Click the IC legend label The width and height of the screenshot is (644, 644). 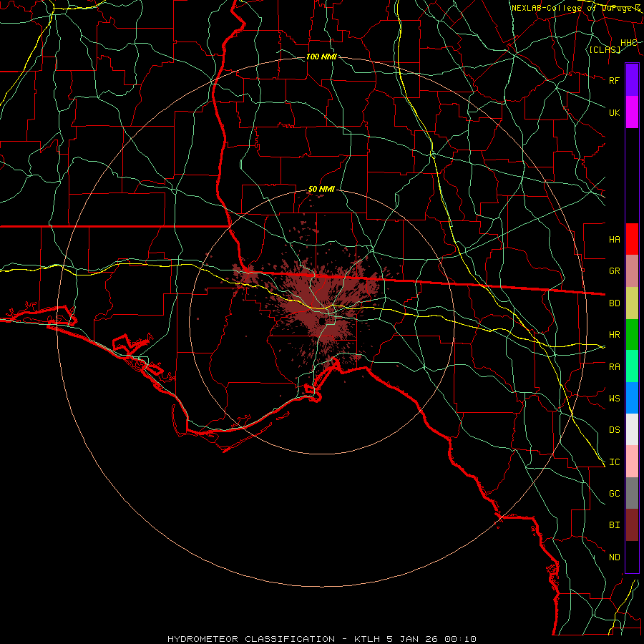point(615,462)
